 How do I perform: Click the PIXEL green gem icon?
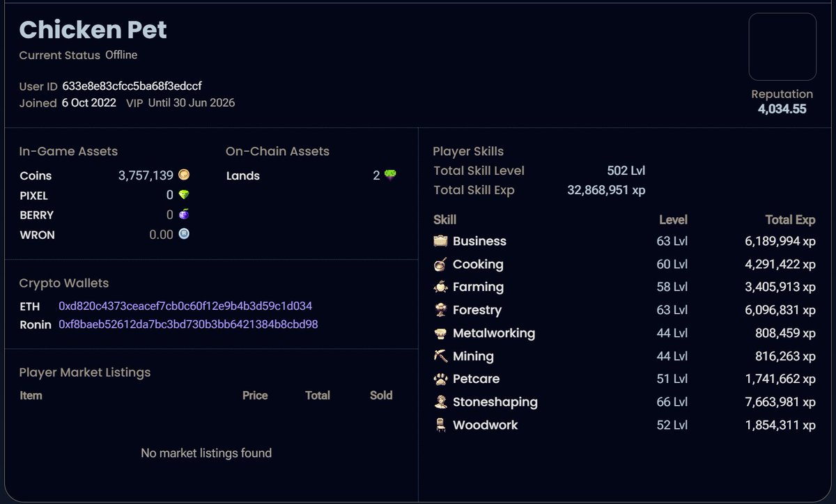184,195
